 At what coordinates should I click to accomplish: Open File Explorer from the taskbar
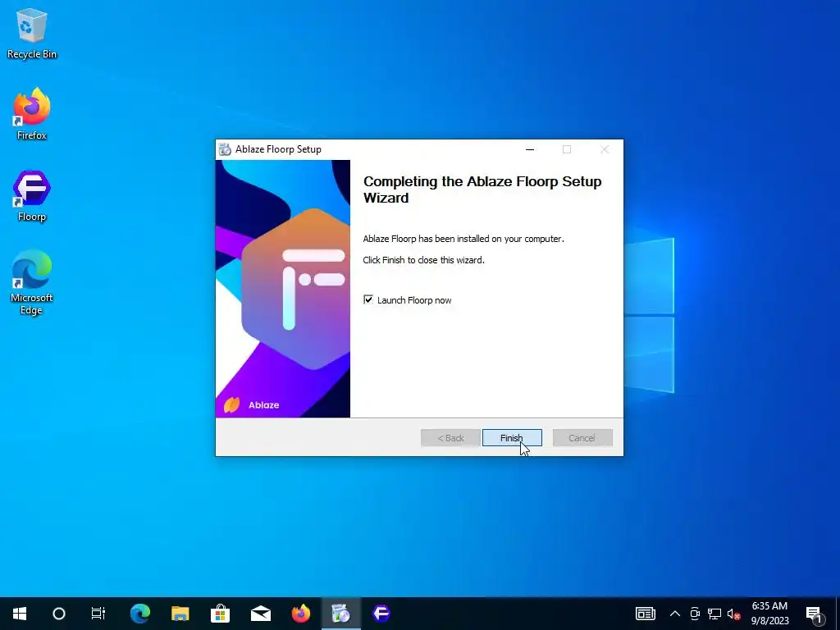coord(180,614)
